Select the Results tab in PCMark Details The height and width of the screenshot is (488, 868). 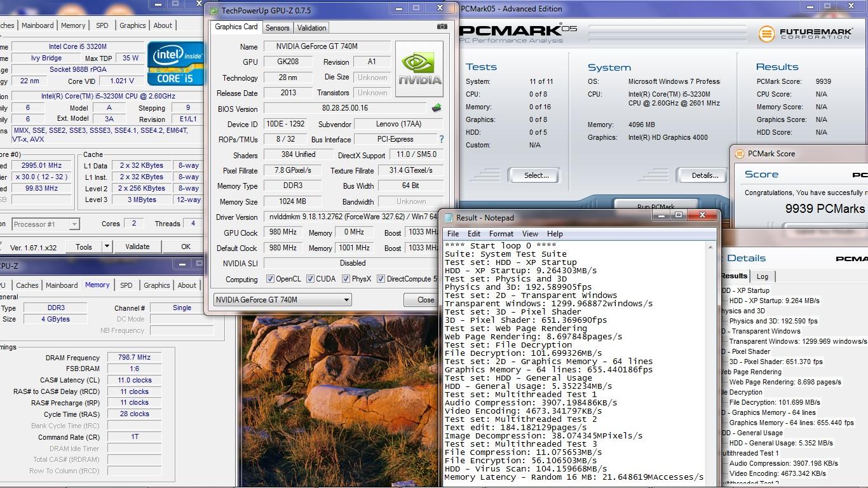734,276
